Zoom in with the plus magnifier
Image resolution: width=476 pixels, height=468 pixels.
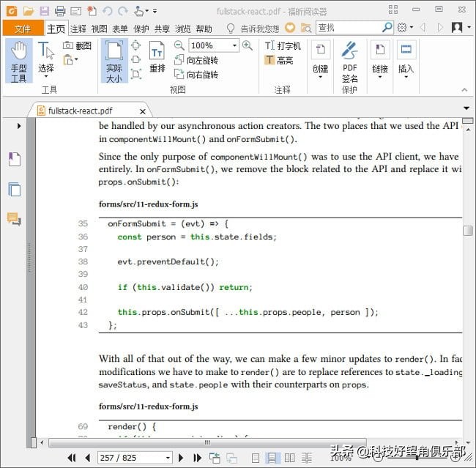click(x=248, y=45)
